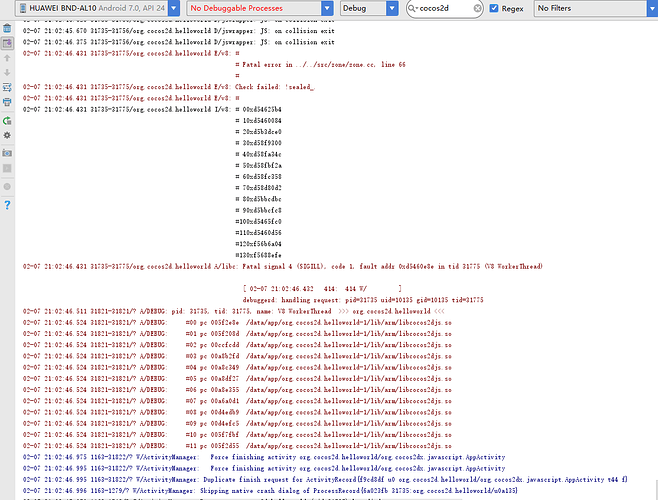658x500 pixels.
Task: Clear logcat with the trash icon
Action: (7, 28)
